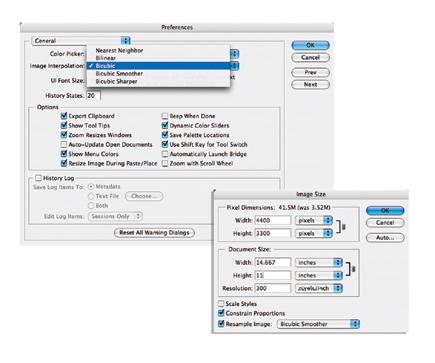435x363 pixels.
Task: Click the History States field
Action: (x=93, y=96)
